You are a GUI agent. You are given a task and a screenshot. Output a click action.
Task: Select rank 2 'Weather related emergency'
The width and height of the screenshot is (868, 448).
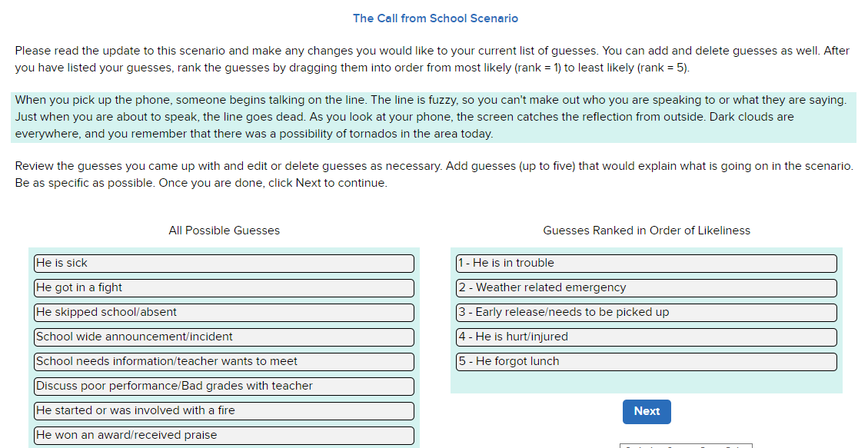coord(646,288)
